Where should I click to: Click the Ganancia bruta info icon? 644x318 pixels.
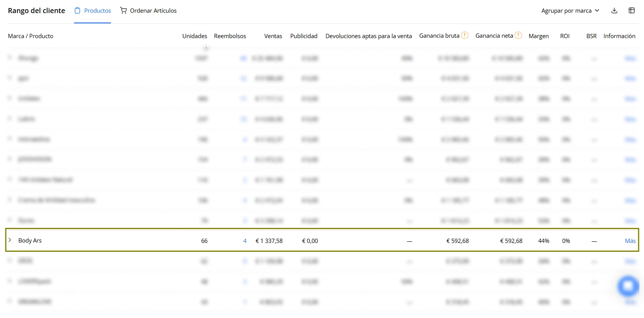(x=465, y=35)
